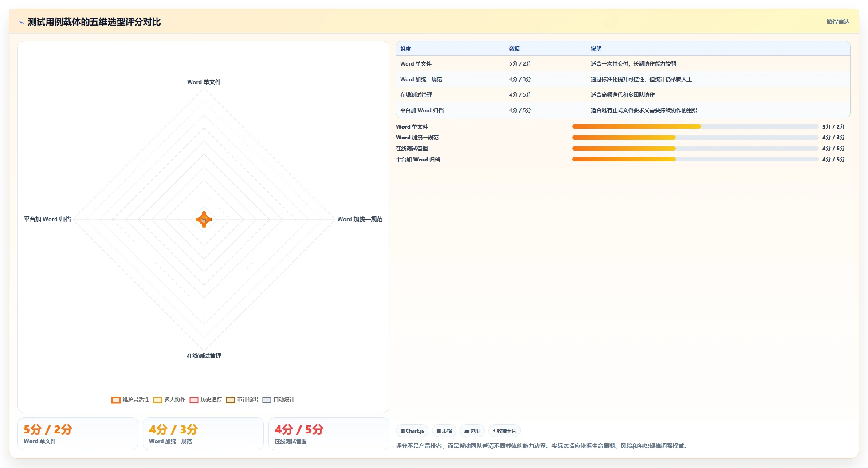The height and width of the screenshot is (468, 868).
Task: Click the 表格 tag chip
Action: pyautogui.click(x=444, y=431)
